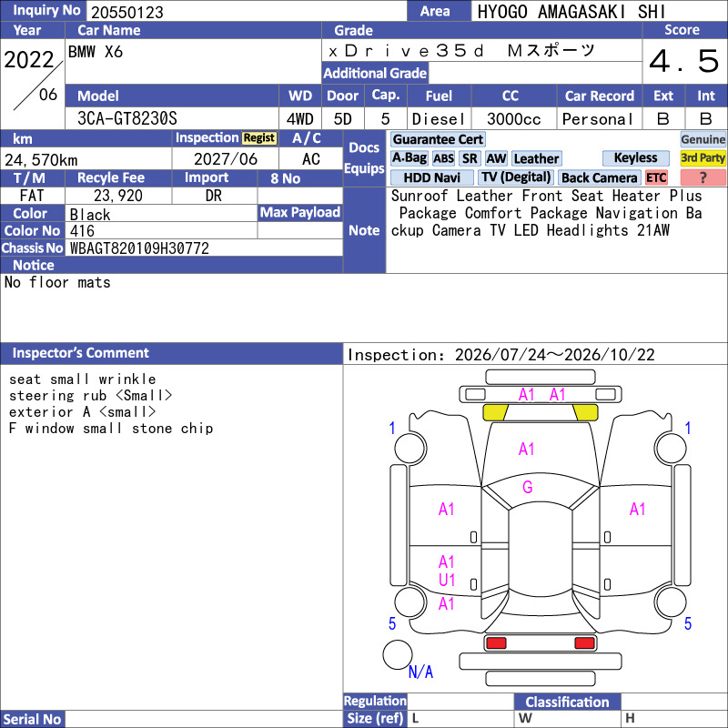Screen dimensions: 728x728
Task: Click the SR sunroof badge
Action: (x=470, y=158)
